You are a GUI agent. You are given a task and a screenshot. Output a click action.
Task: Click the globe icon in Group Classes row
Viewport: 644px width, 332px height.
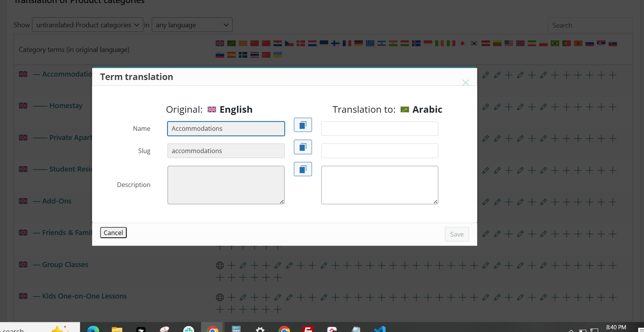coord(220,265)
